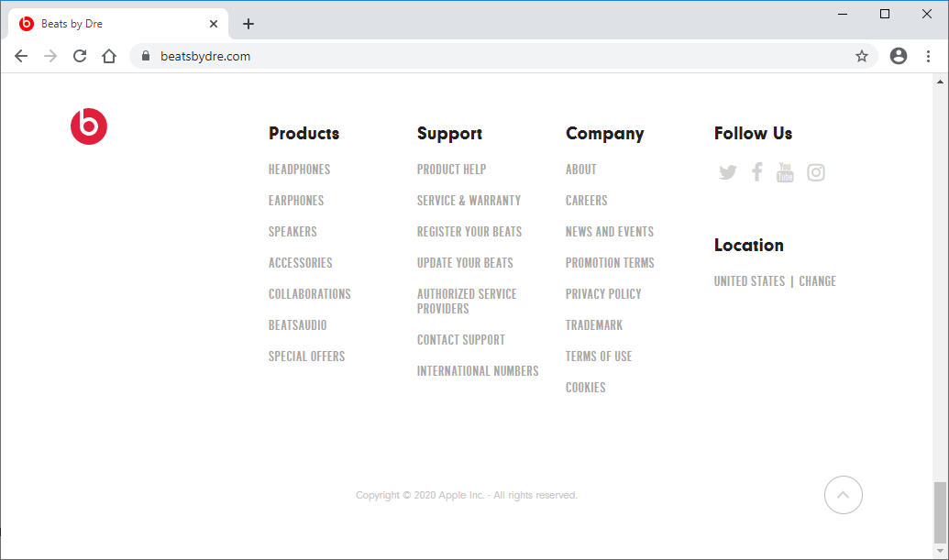Open the Earphones link
Screen dimensions: 949x560
296,200
